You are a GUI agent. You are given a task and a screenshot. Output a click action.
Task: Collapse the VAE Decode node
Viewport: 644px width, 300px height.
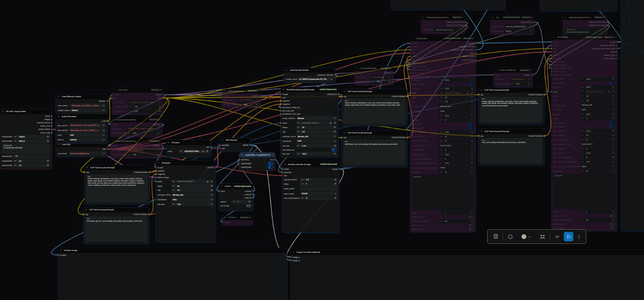(x=223, y=140)
